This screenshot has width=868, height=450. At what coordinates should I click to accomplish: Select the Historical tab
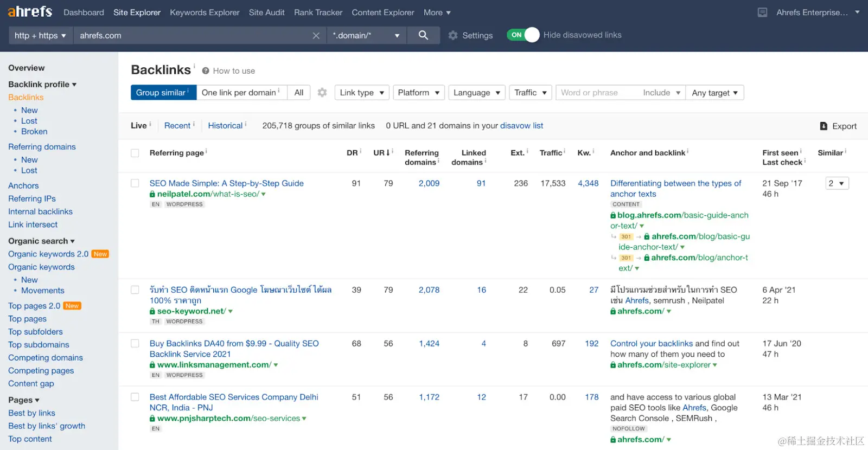tap(225, 126)
